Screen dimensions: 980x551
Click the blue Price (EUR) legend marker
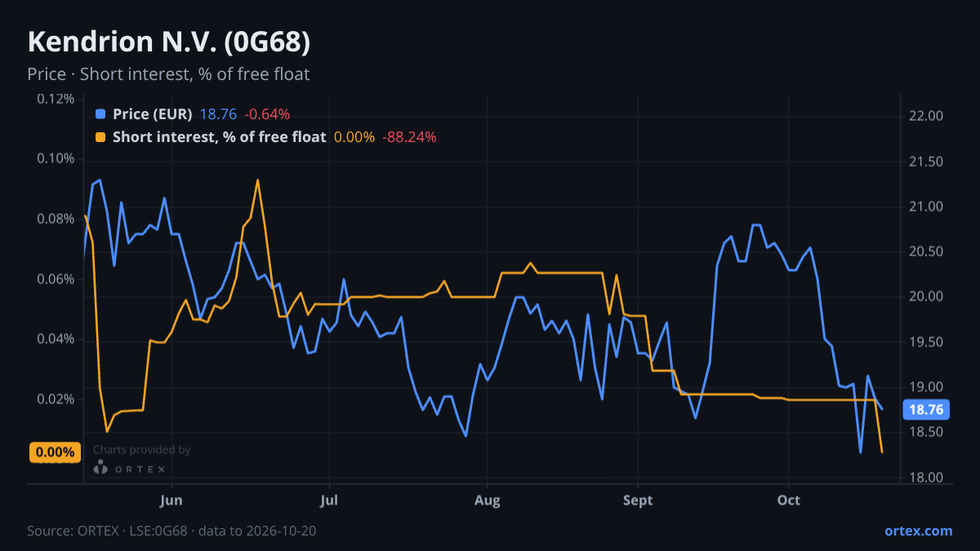tap(100, 114)
